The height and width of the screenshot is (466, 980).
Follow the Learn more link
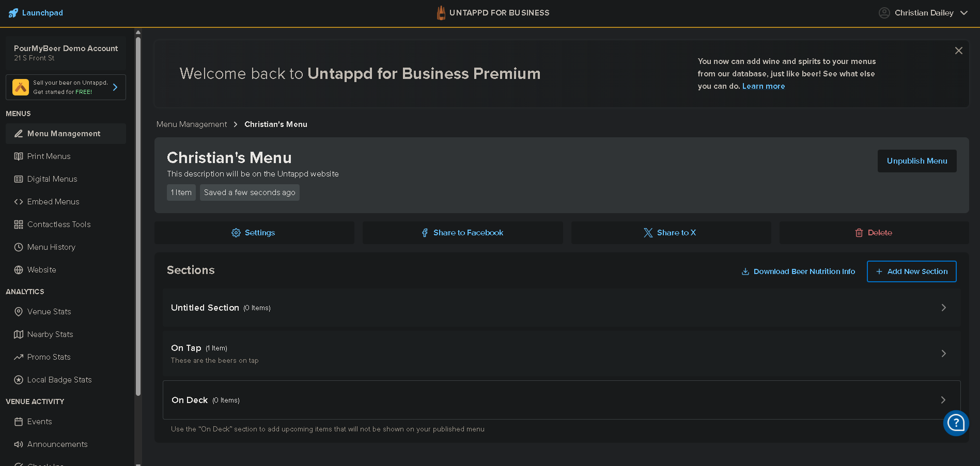763,86
